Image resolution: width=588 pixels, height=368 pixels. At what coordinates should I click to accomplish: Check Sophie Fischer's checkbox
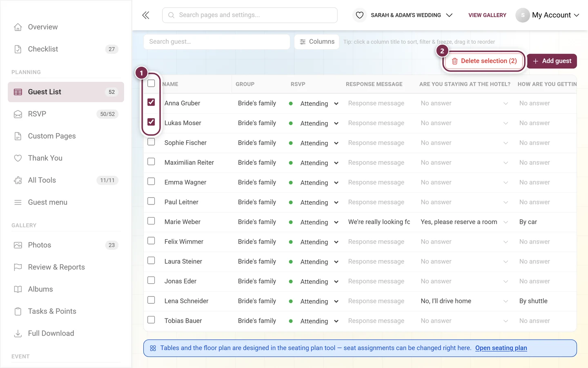click(x=151, y=142)
